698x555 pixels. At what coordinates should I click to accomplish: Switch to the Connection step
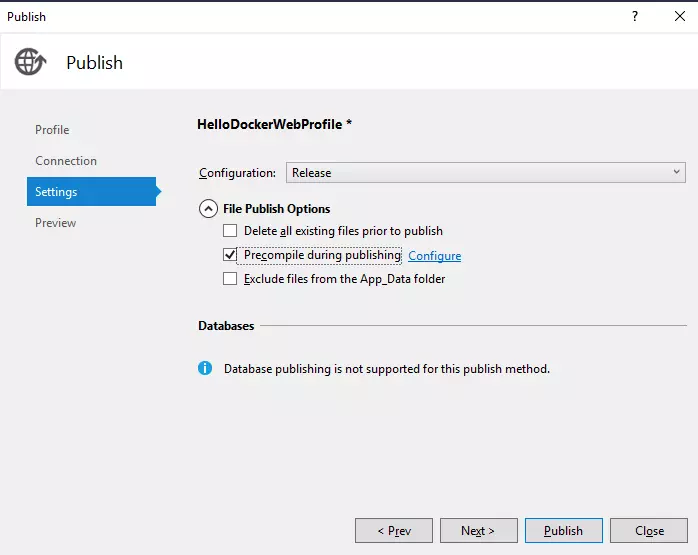tap(66, 161)
